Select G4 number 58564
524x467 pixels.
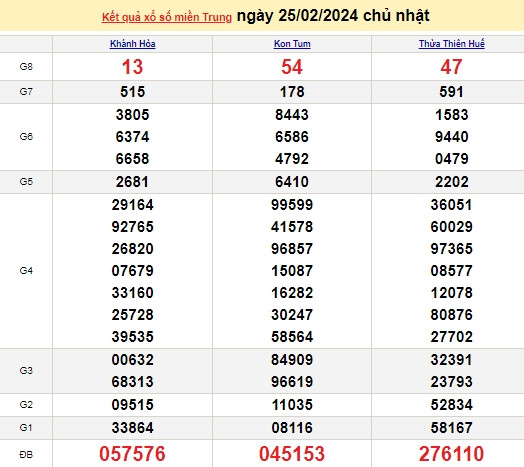pyautogui.click(x=292, y=337)
